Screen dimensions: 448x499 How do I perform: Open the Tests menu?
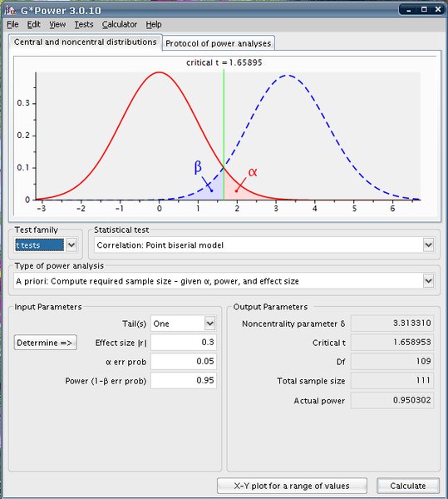[84, 24]
